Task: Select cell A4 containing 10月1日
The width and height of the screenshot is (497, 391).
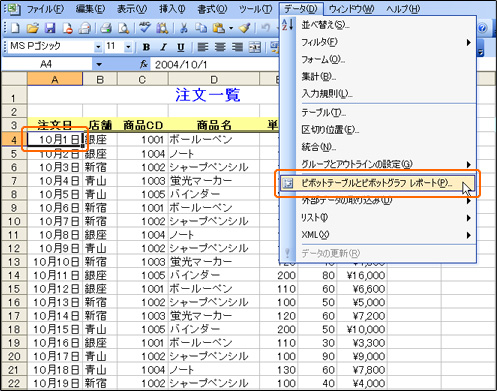Action: pos(55,139)
